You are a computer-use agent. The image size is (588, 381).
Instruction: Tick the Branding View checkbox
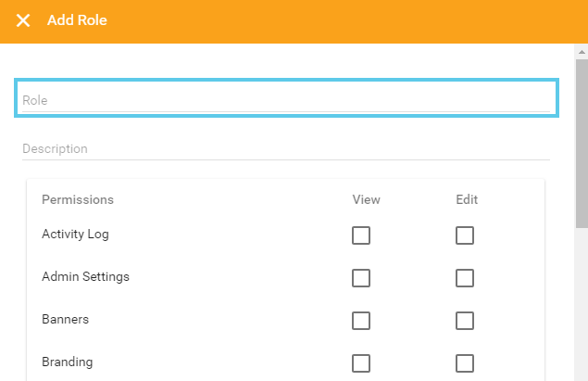(361, 363)
